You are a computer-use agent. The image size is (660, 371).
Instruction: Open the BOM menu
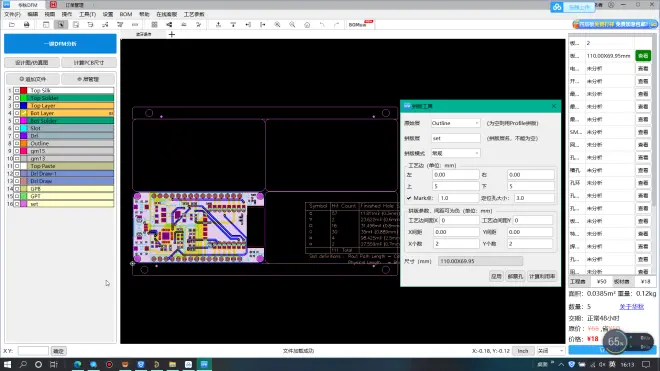click(x=126, y=14)
